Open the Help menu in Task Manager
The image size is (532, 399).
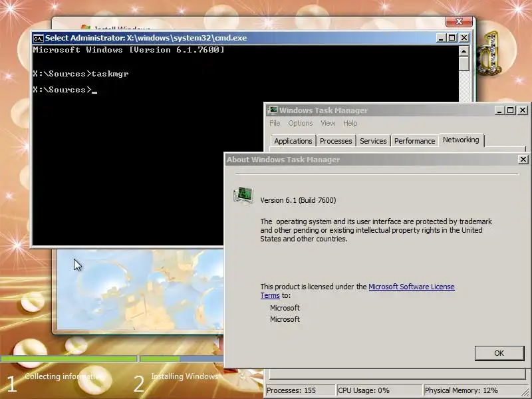click(350, 123)
